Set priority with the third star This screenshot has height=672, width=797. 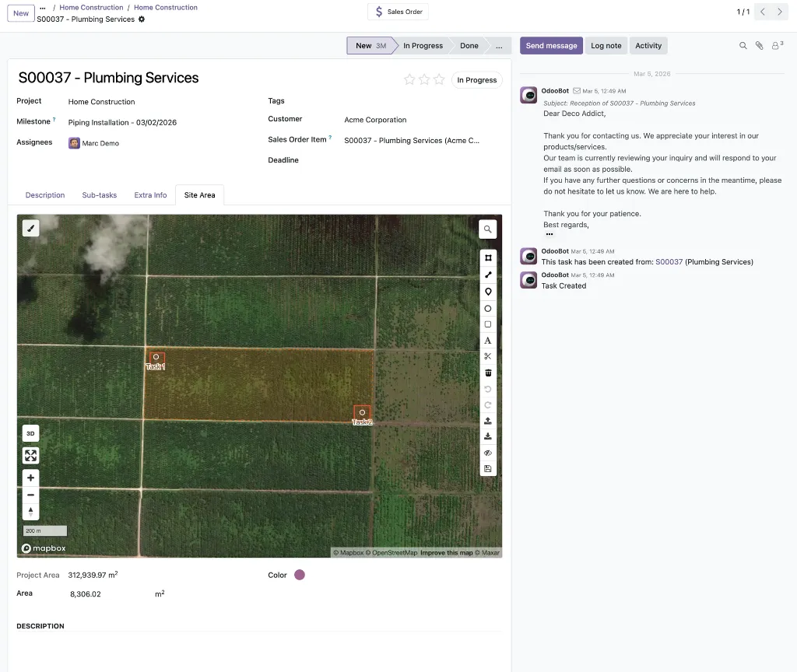pos(439,80)
